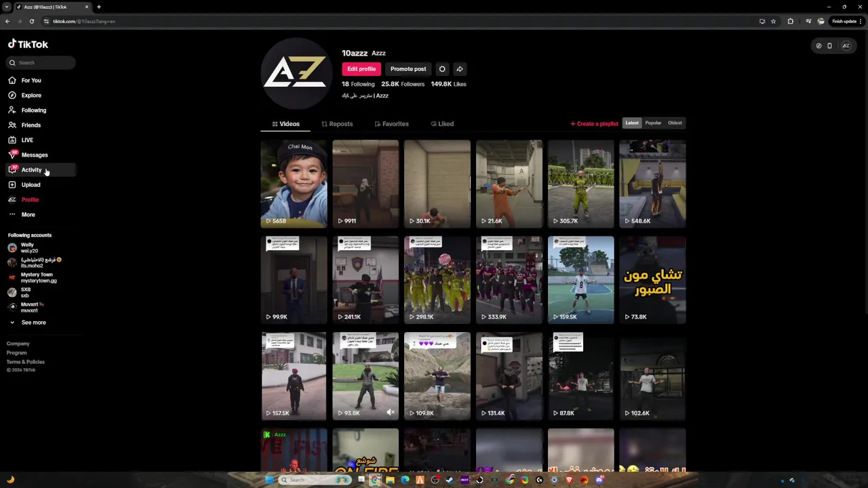Click the install app icon in address bar
868x488 pixels.
tap(762, 21)
